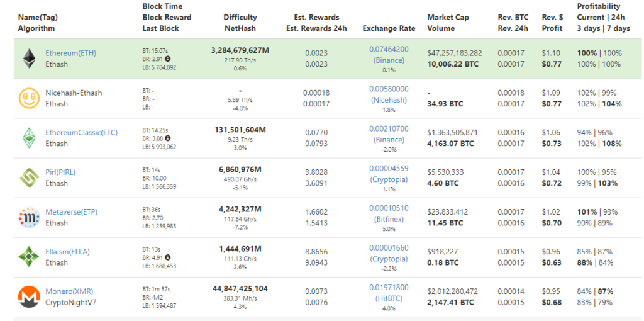
Task: Click Ellaism exchange rate 0.00001660
Action: click(x=389, y=248)
